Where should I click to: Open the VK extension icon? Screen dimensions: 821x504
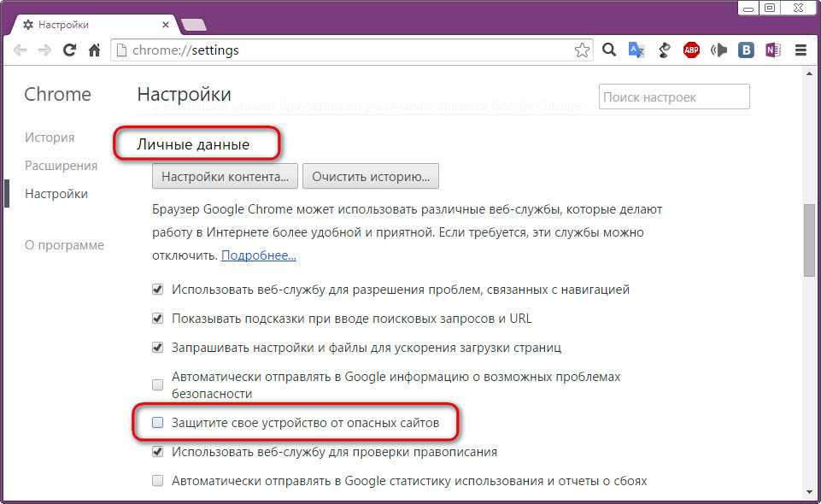tap(746, 50)
